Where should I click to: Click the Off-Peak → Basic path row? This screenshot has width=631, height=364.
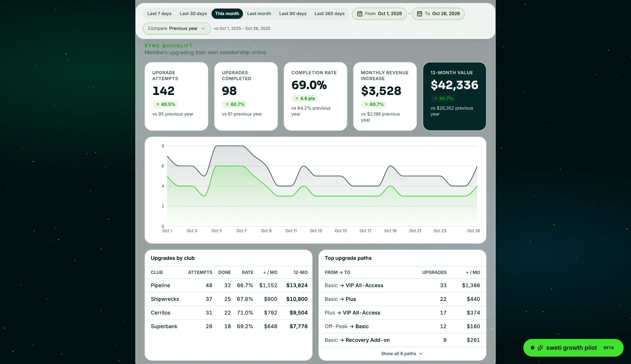pyautogui.click(x=402, y=326)
